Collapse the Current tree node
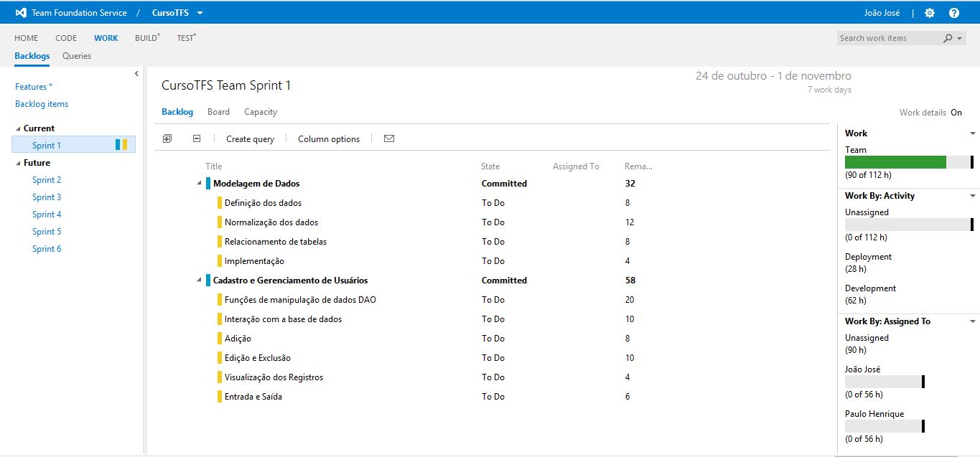 [19, 128]
